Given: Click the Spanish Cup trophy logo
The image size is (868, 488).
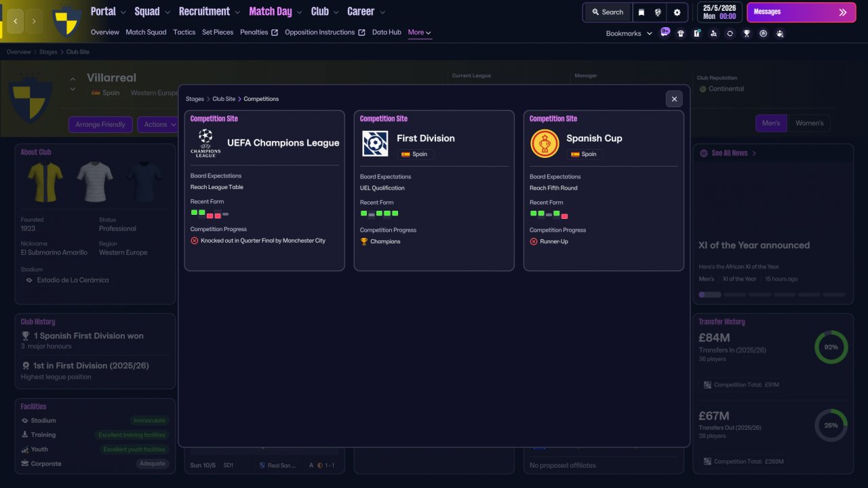Looking at the screenshot, I should (x=545, y=144).
